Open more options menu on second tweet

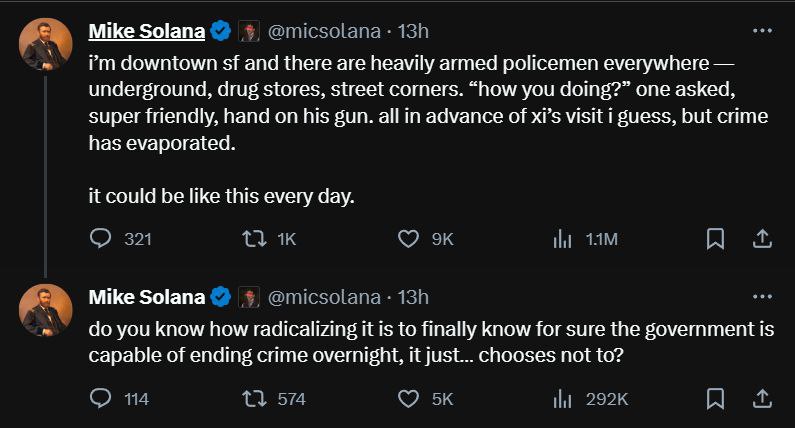(x=762, y=297)
